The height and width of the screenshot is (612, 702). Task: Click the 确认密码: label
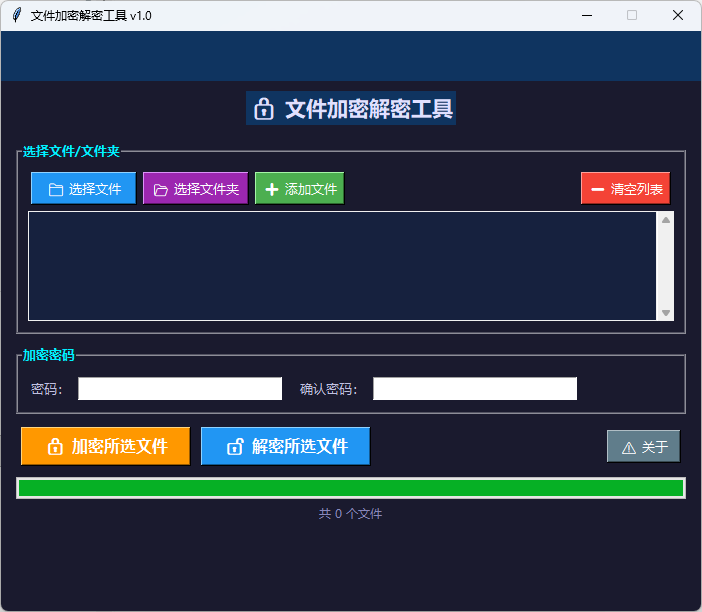(329, 389)
